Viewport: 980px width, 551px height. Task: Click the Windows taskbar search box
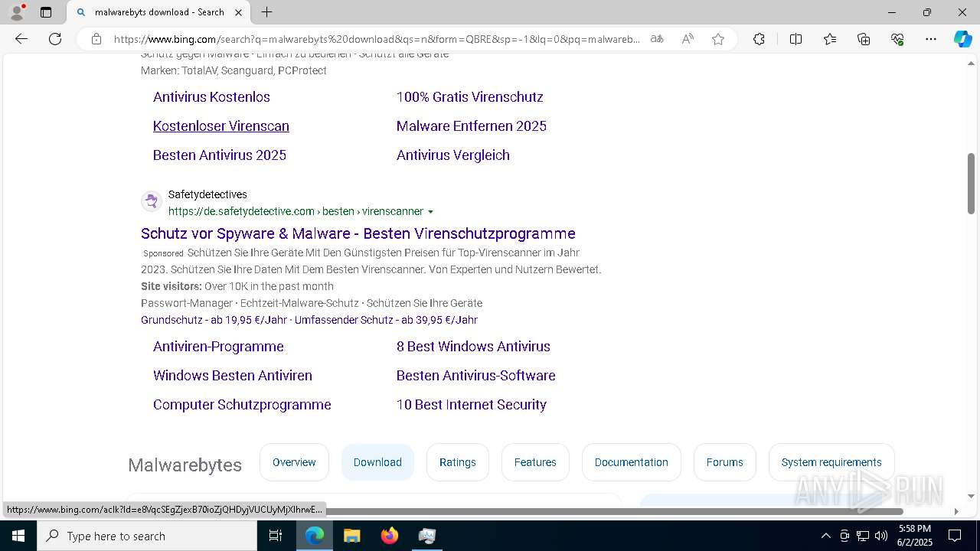pos(147,536)
